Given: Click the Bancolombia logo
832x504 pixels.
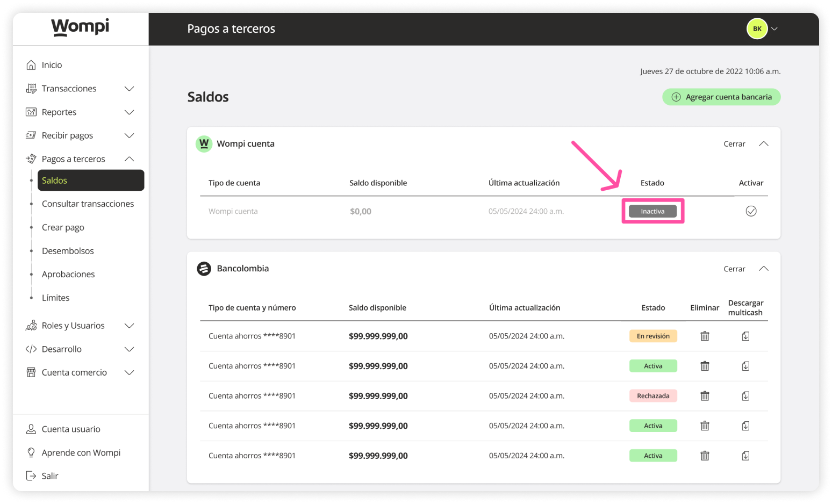Looking at the screenshot, I should (x=204, y=268).
